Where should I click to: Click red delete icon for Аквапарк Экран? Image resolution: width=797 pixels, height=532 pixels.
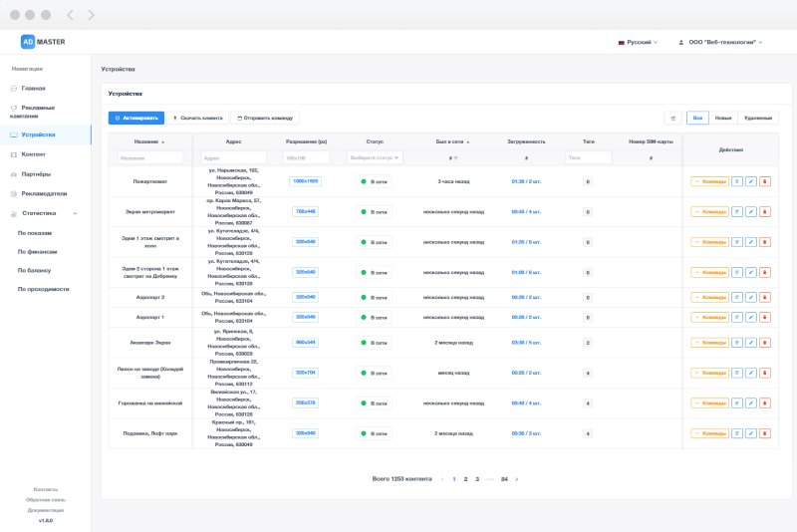[764, 343]
